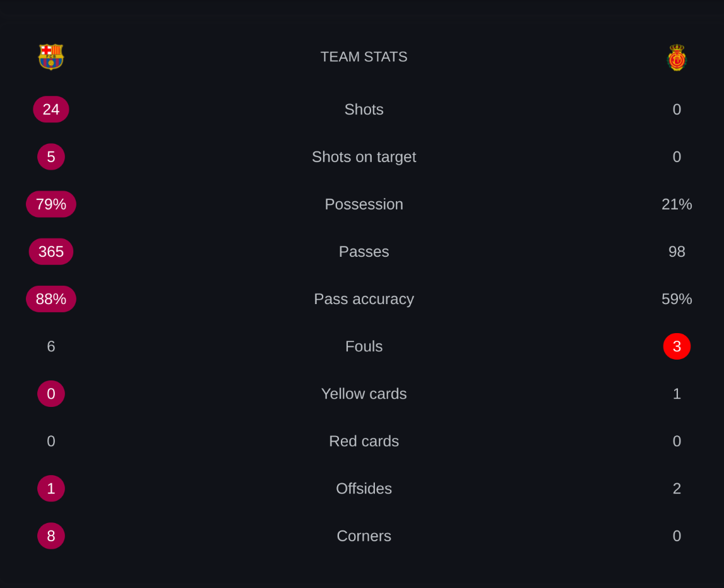Click the TEAM STATS heading
This screenshot has width=724, height=588.
pos(364,57)
